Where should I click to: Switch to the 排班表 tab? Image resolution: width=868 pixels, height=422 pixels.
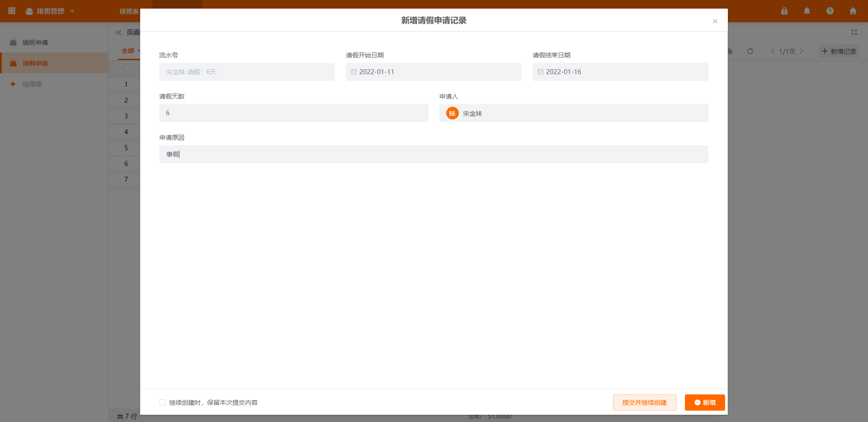[x=129, y=11]
